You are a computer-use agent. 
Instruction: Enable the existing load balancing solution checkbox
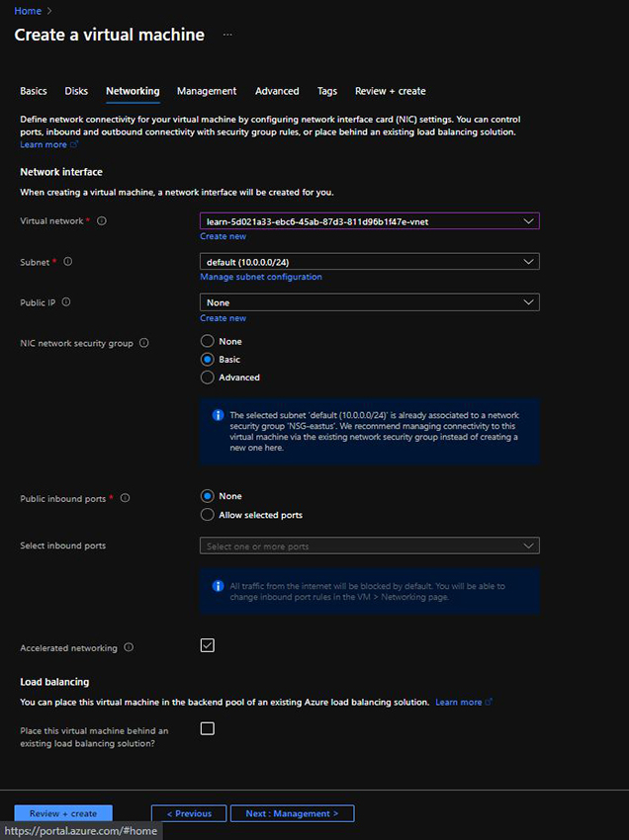click(208, 728)
